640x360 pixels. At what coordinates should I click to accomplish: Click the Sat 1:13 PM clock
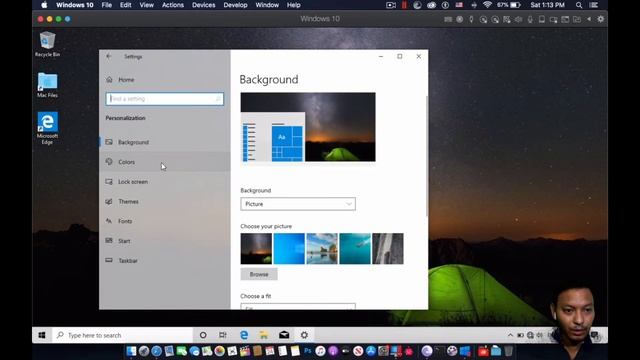(547, 5)
